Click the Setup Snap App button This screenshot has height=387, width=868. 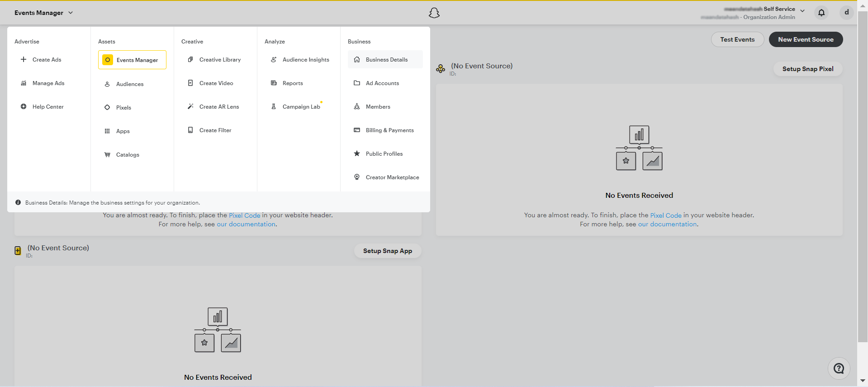[x=388, y=251]
